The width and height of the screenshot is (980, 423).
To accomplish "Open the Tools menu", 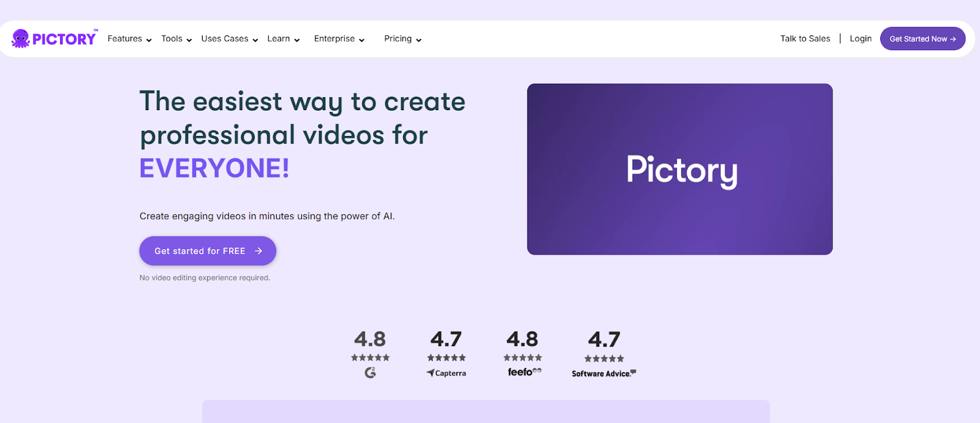I will tap(172, 39).
